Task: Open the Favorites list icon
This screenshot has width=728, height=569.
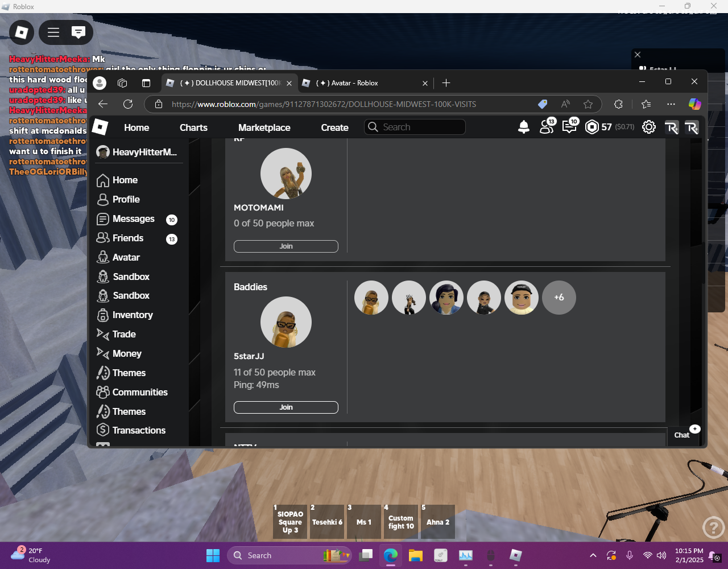Action: (x=646, y=104)
